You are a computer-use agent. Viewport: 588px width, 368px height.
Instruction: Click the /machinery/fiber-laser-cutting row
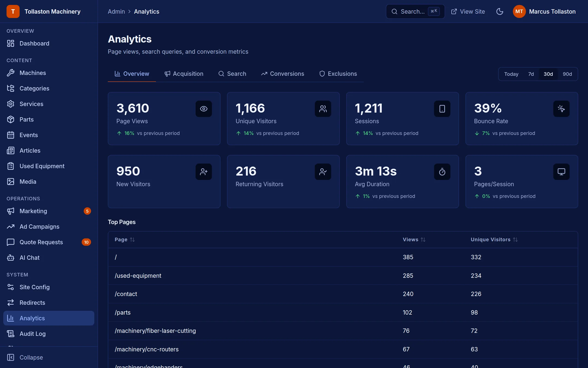coord(343,331)
